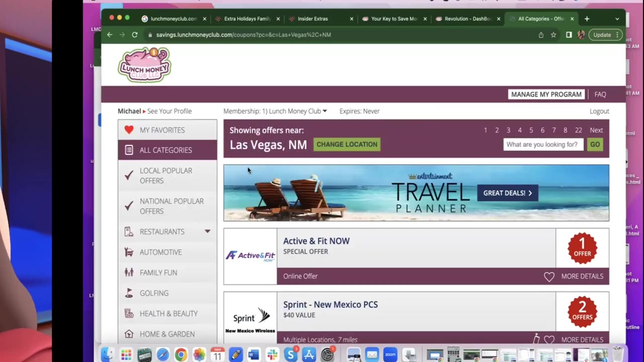The width and height of the screenshot is (644, 362).
Task: Click the GREAT DEALS banner button
Action: (507, 193)
